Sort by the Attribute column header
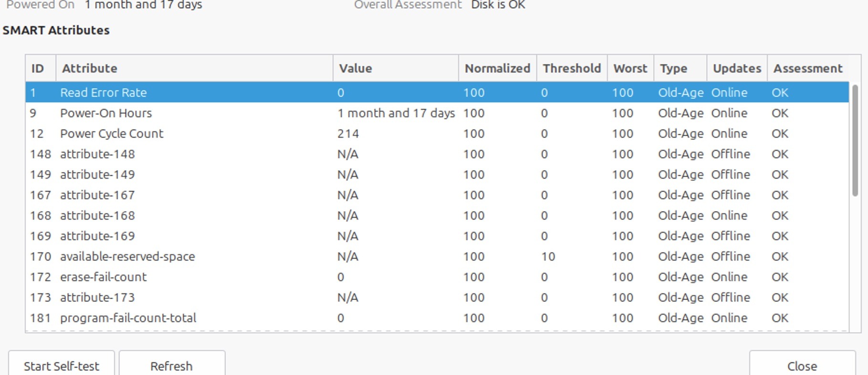This screenshot has height=375, width=868. [x=90, y=68]
